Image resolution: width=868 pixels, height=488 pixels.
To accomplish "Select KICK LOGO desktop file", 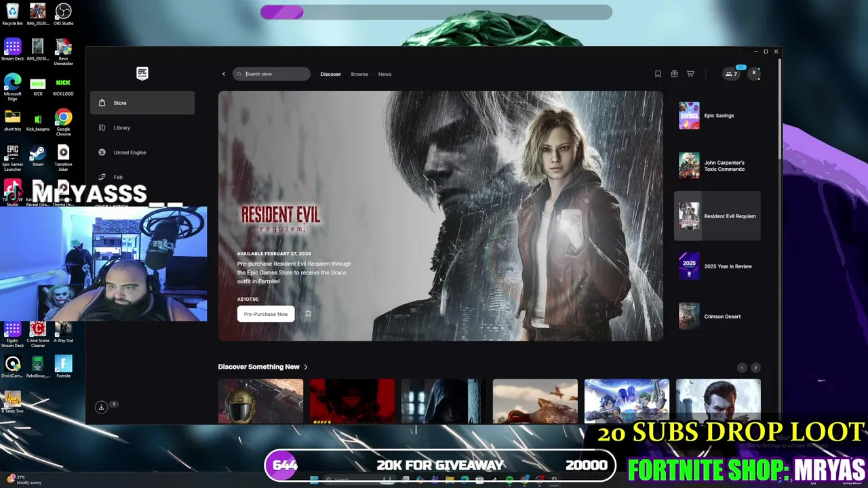I will [63, 85].
